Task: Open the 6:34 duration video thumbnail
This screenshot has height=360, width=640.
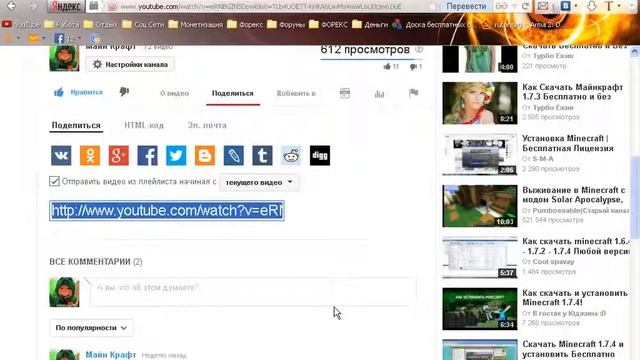Action: pyautogui.click(x=480, y=309)
